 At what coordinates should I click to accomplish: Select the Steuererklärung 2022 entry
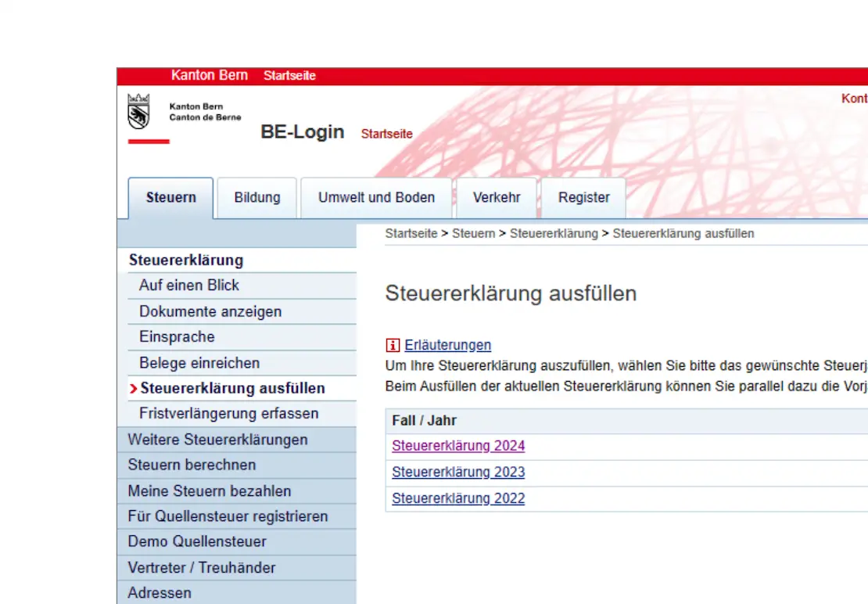tap(458, 498)
